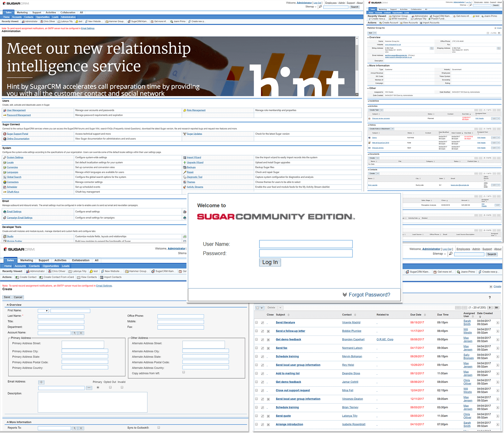Select the Primary email radio button

click(98, 387)
